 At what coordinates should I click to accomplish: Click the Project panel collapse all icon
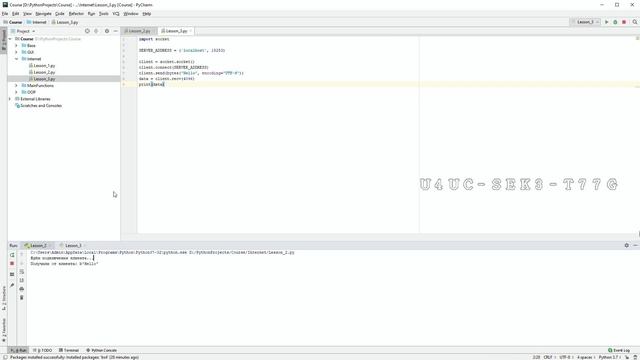96,31
